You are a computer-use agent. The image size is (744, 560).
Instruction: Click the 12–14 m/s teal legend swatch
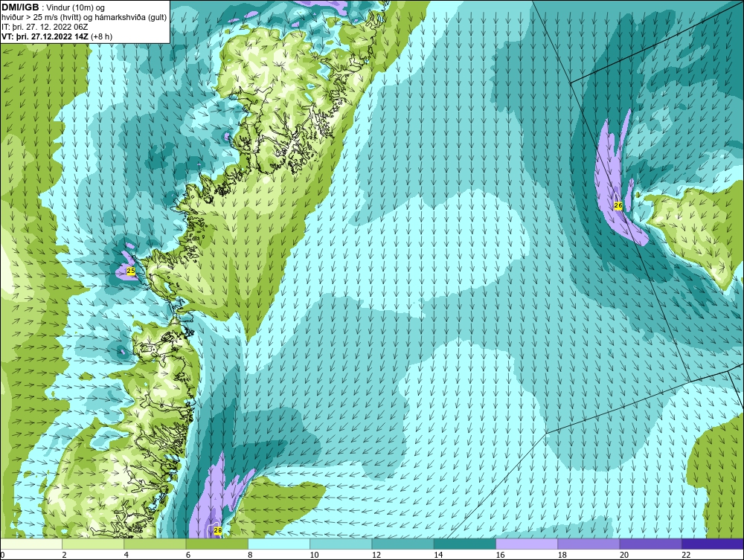click(403, 544)
